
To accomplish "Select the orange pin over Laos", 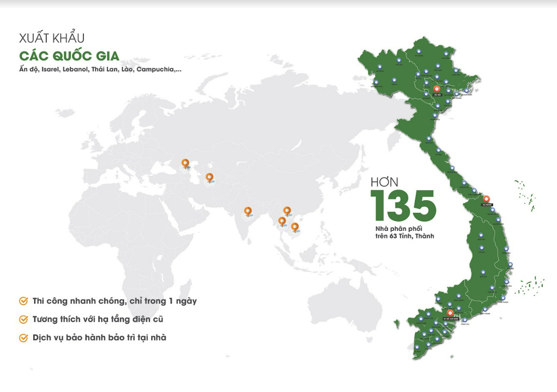I will coord(287,210).
